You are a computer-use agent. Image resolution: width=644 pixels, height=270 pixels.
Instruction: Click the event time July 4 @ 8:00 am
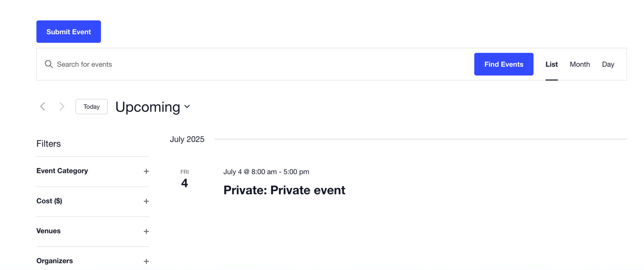[x=266, y=172]
